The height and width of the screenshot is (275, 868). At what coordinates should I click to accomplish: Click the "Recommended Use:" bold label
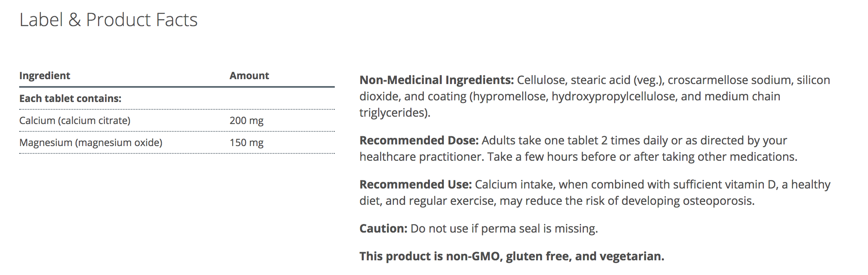coord(415,184)
